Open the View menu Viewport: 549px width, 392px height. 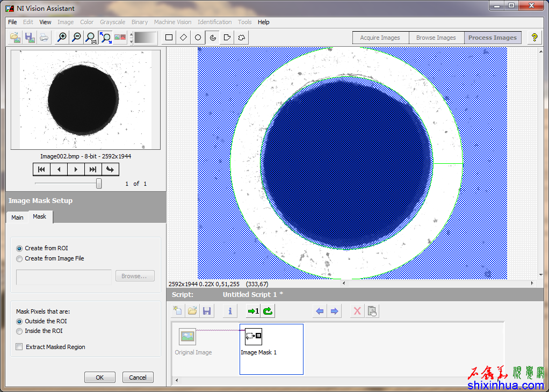tap(45, 22)
